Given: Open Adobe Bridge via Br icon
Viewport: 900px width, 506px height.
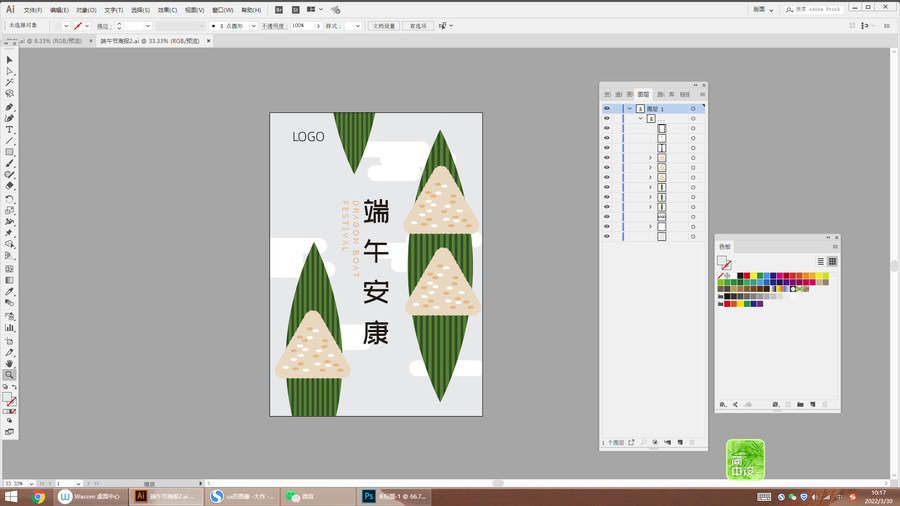Looking at the screenshot, I should coord(279,10).
